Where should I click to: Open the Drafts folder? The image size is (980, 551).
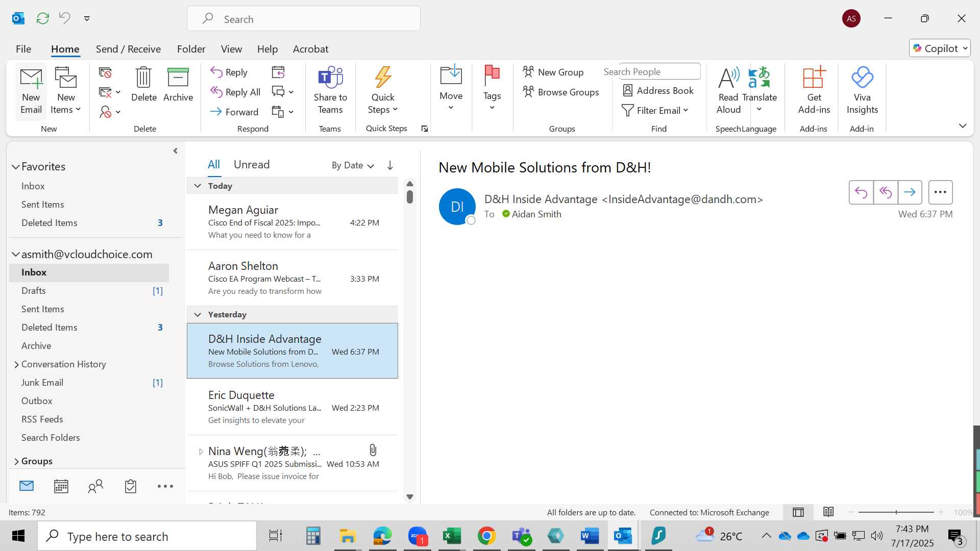point(89,291)
